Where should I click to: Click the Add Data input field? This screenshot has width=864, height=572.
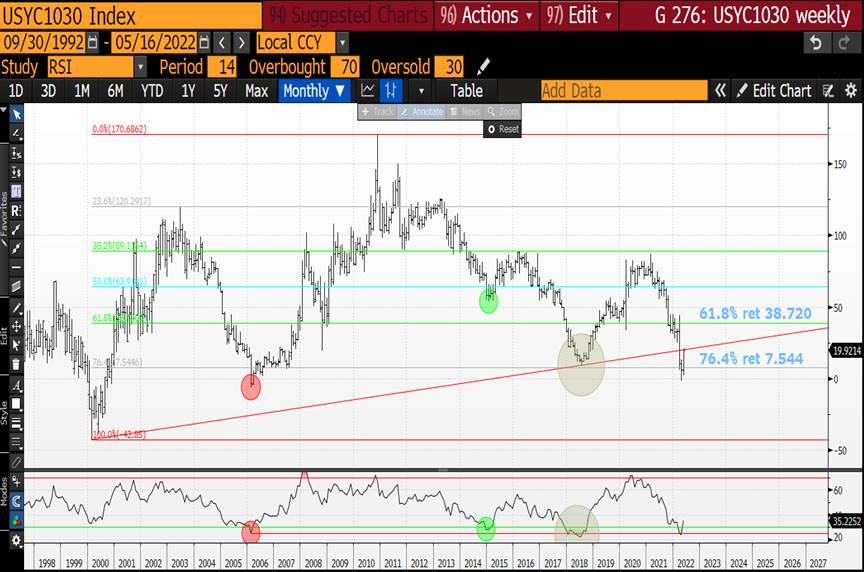click(x=624, y=90)
